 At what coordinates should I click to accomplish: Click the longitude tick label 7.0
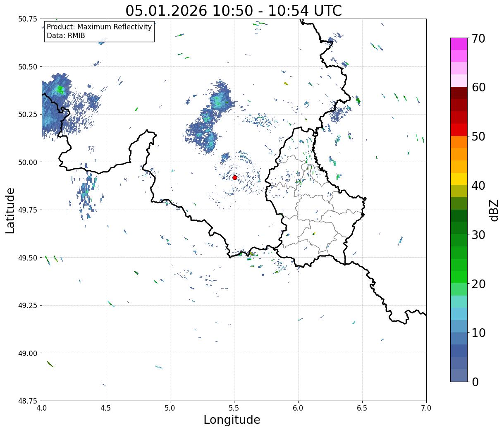click(x=426, y=408)
